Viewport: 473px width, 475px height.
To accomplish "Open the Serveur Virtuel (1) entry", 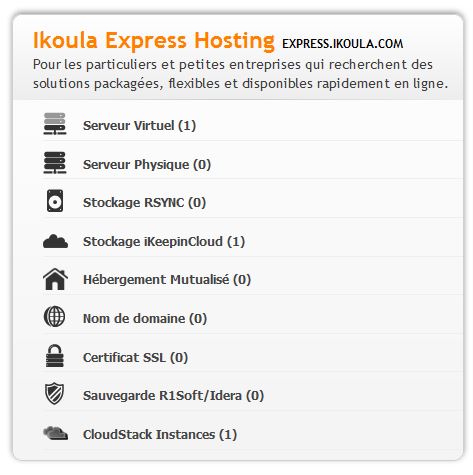I will 139,126.
